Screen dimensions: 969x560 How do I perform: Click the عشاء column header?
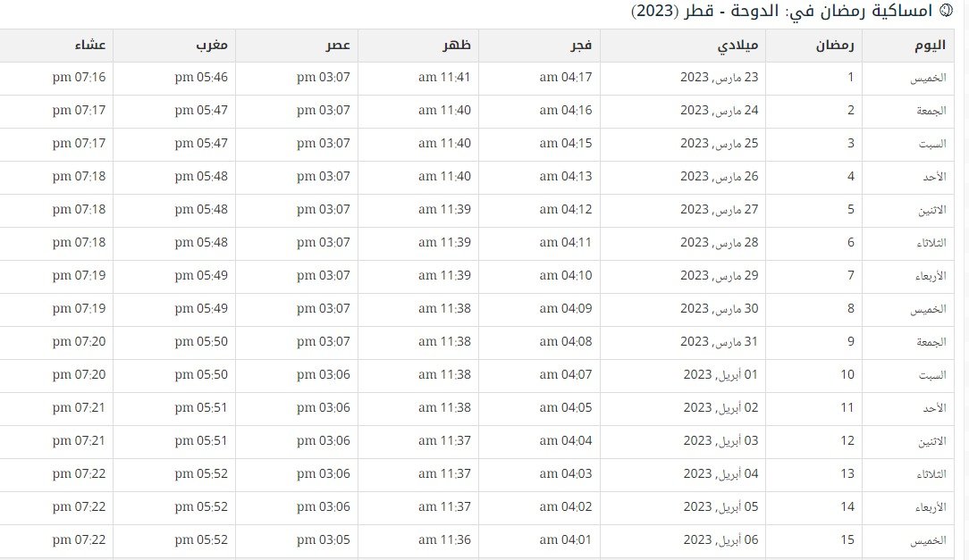pos(91,45)
